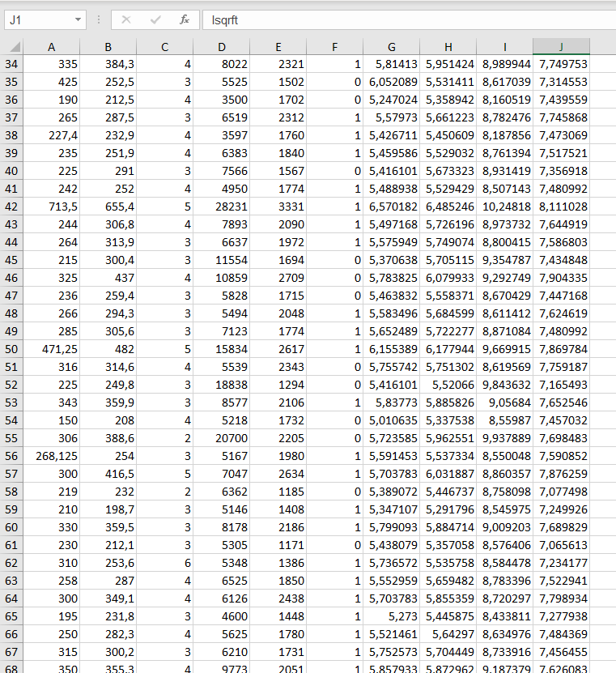Image resolution: width=616 pixels, height=673 pixels.
Task: Click cell with value 8,111028
Action: 561,207
